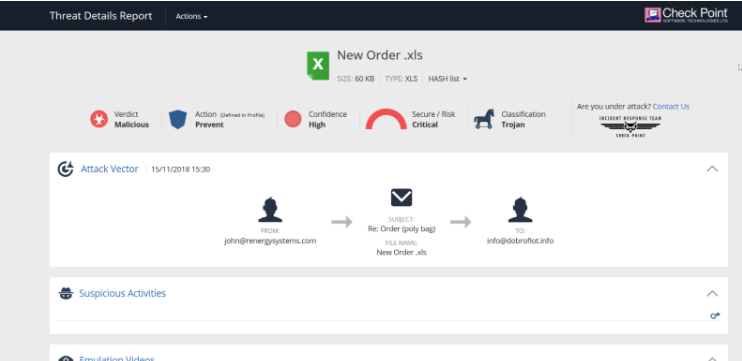This screenshot has height=361, width=742.
Task: Click the Trojan horse classification icon
Action: [x=484, y=119]
